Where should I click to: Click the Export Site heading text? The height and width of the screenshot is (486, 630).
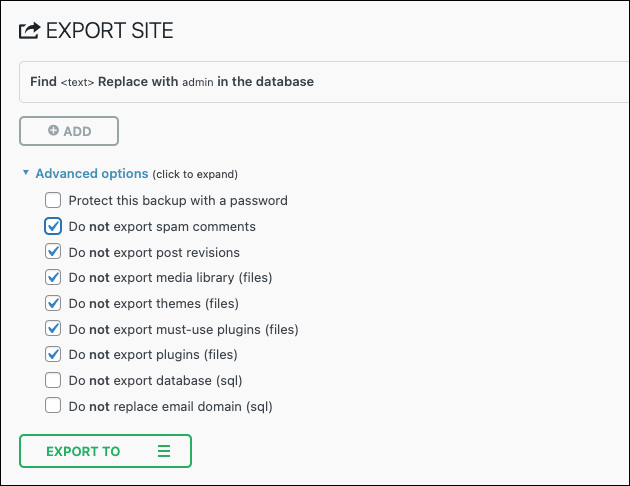pyautogui.click(x=110, y=31)
